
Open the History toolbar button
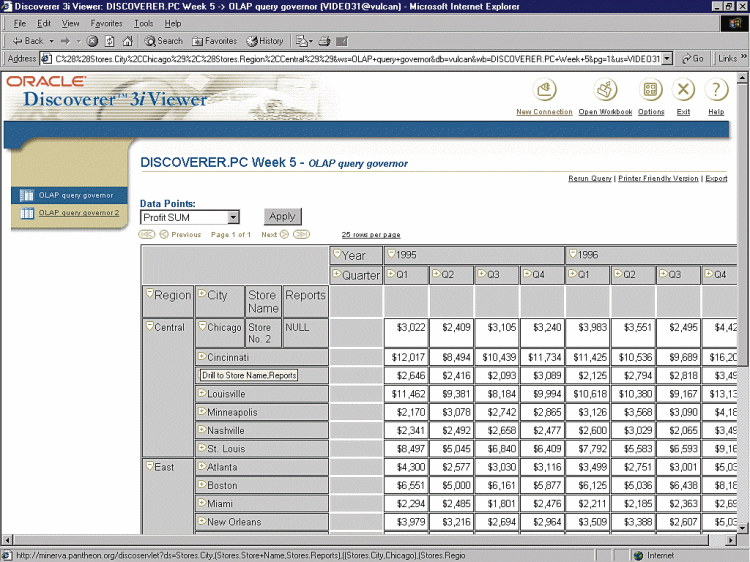(265, 41)
